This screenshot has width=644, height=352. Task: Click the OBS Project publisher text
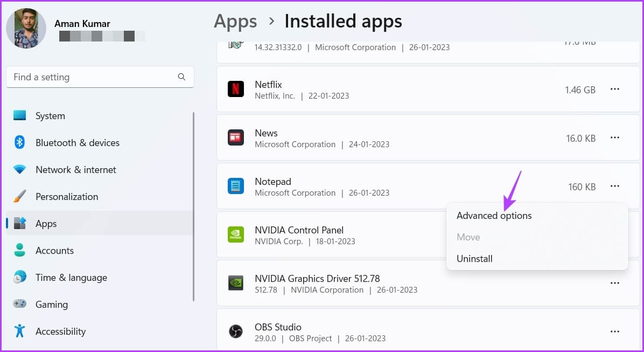point(311,339)
